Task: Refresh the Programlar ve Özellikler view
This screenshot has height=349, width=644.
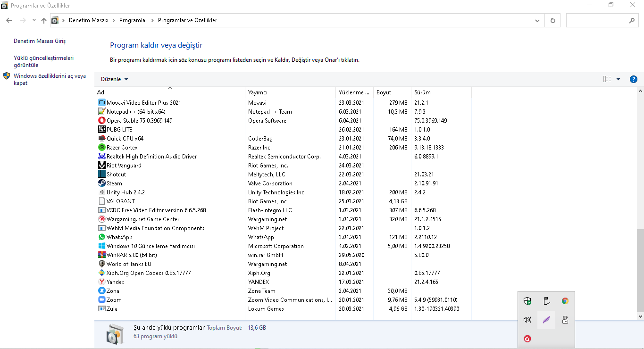Action: point(552,21)
